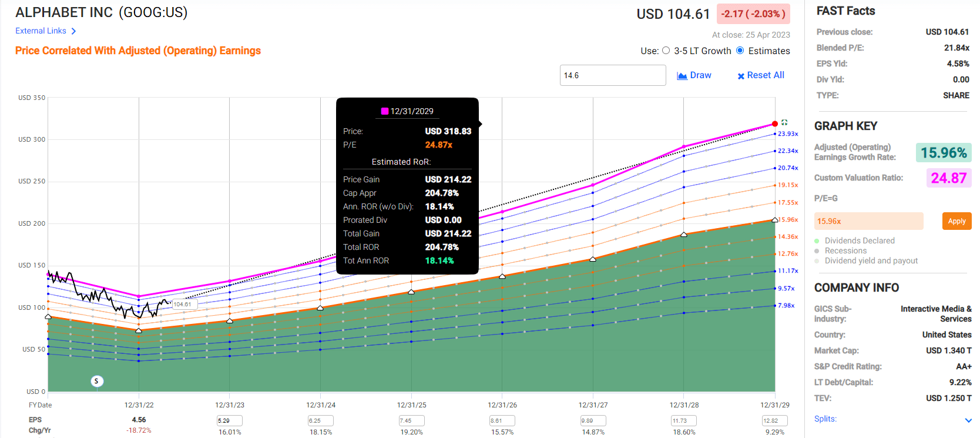Click the red endpoint dot on price line
This screenshot has height=438, width=980.
(775, 123)
